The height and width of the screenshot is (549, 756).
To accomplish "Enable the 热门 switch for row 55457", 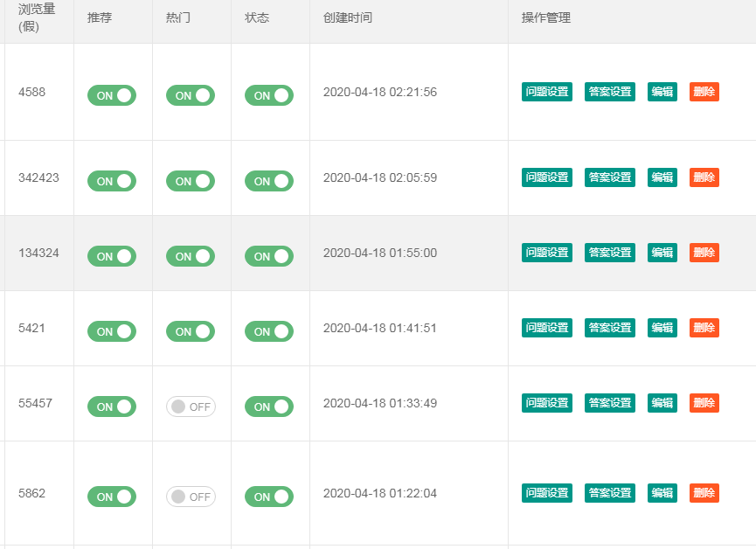I will [191, 407].
